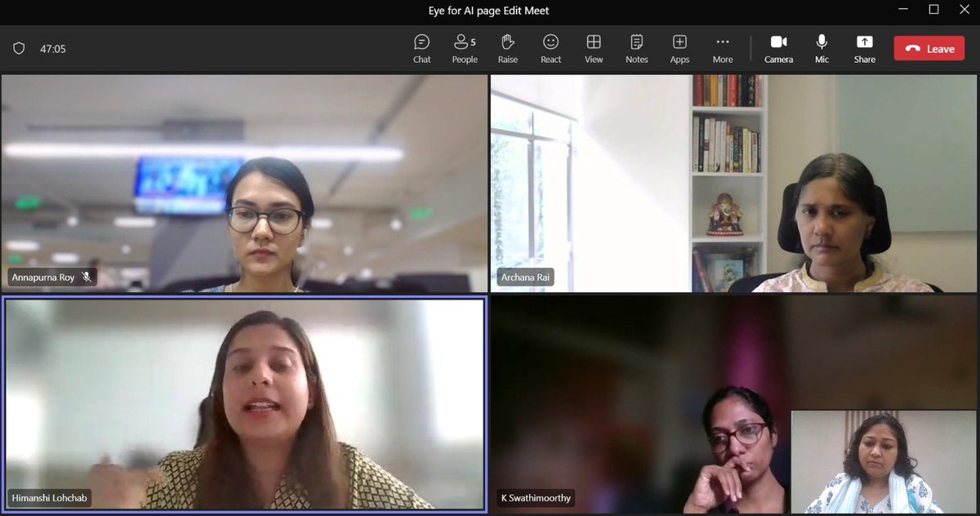
Task: Minimize the meeting window
Action: [904, 10]
